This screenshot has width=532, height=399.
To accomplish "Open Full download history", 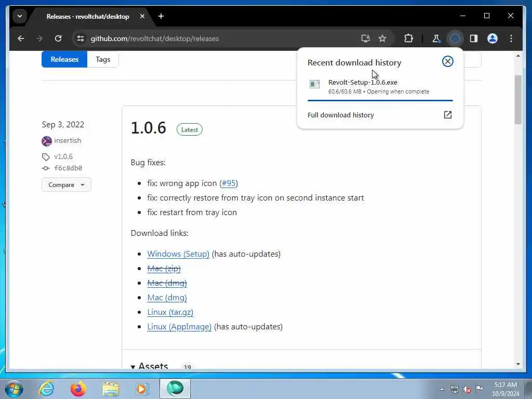I will pyautogui.click(x=341, y=115).
